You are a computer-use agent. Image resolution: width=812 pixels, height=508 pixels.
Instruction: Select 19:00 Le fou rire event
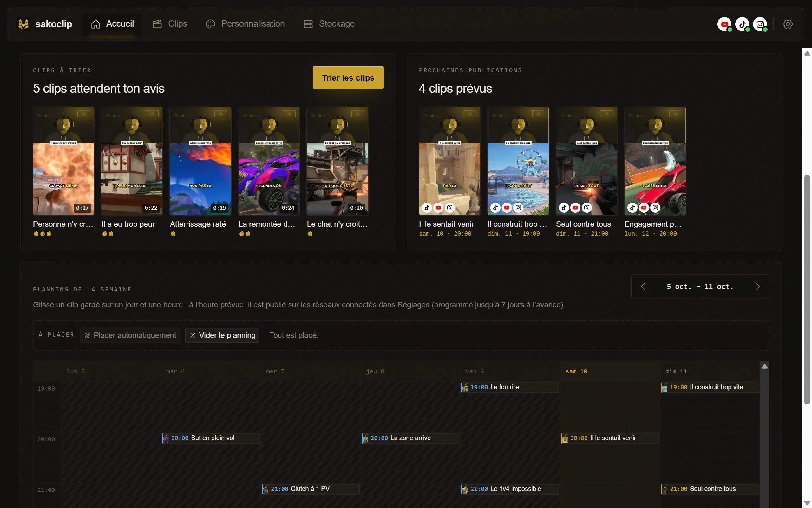pyautogui.click(x=510, y=387)
